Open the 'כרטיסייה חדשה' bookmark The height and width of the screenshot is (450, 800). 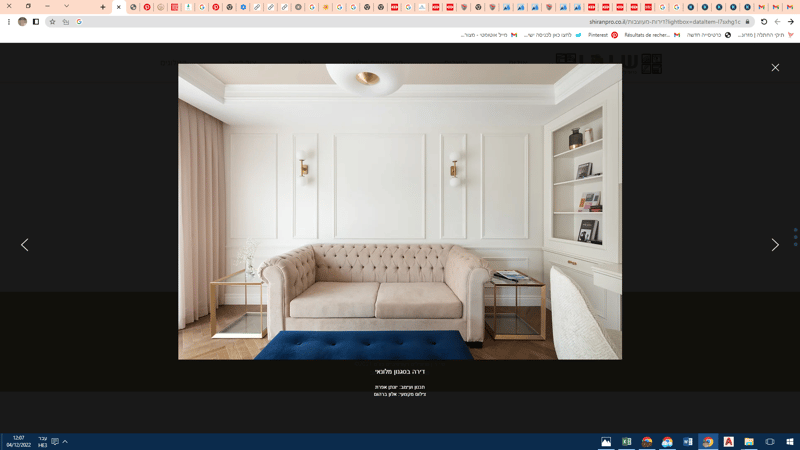point(709,35)
